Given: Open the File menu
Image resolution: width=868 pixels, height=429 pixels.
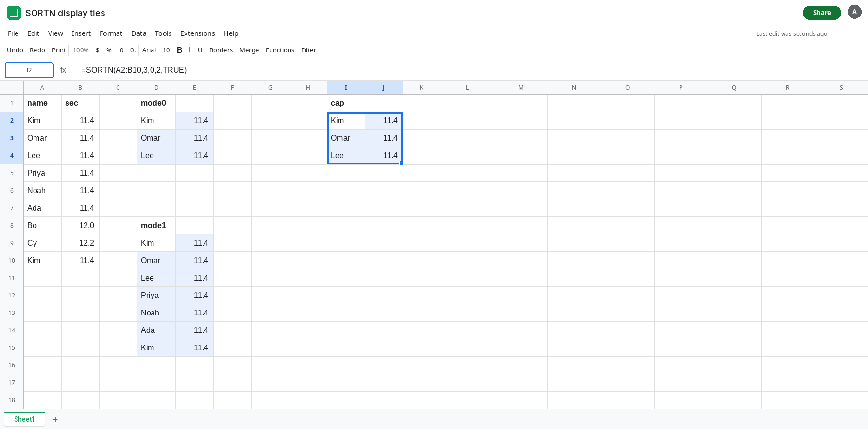Looking at the screenshot, I should [13, 33].
